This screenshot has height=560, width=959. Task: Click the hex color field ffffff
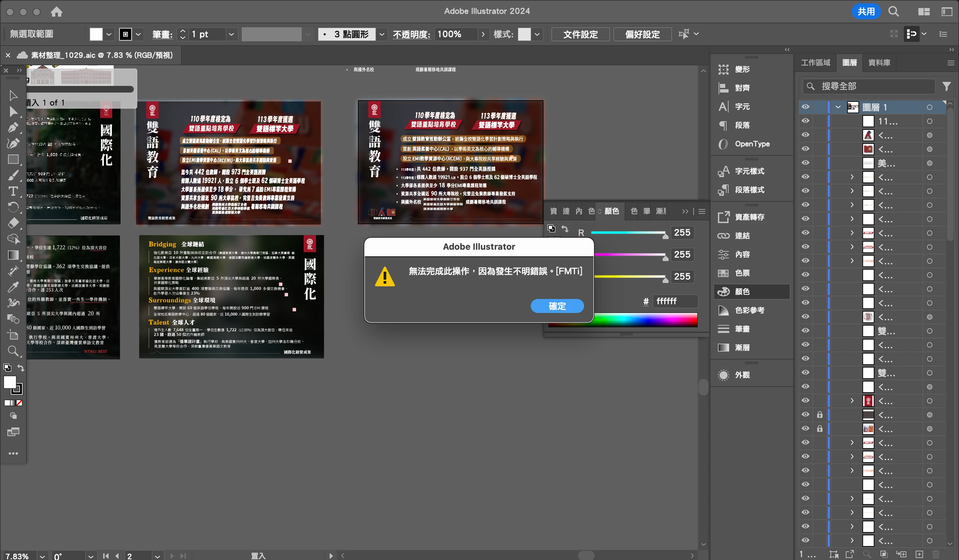676,301
